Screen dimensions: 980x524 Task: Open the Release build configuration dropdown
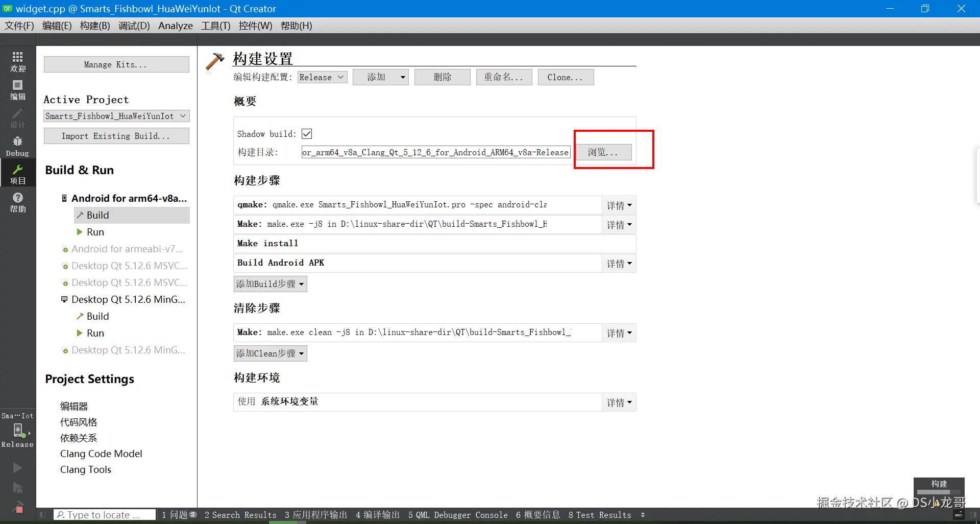point(322,77)
